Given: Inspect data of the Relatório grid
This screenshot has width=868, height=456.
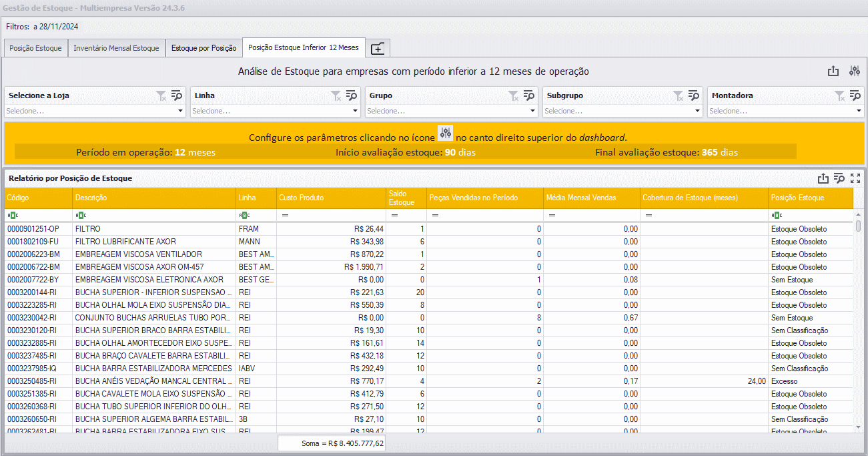Looking at the screenshot, I should coord(839,178).
